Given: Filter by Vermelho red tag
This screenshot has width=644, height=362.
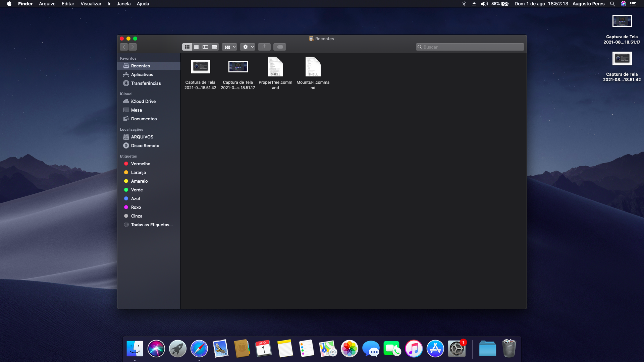Looking at the screenshot, I should click(141, 164).
